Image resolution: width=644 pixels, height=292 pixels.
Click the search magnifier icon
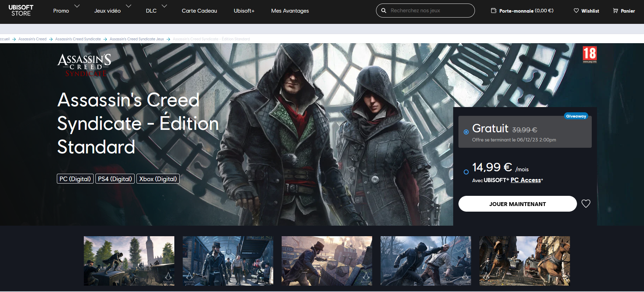[x=384, y=11]
